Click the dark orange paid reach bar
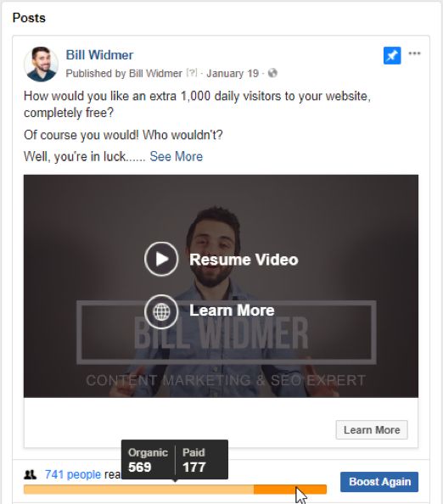 [x=290, y=490]
